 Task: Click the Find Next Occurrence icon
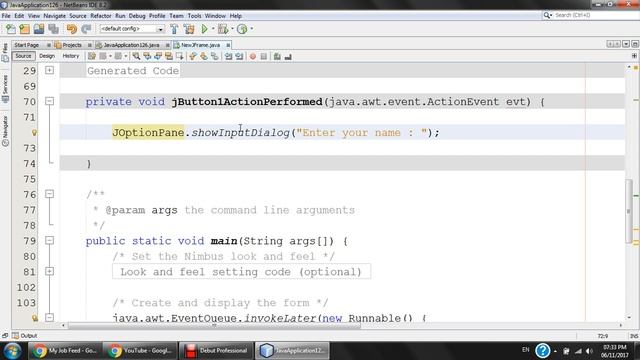click(158, 56)
